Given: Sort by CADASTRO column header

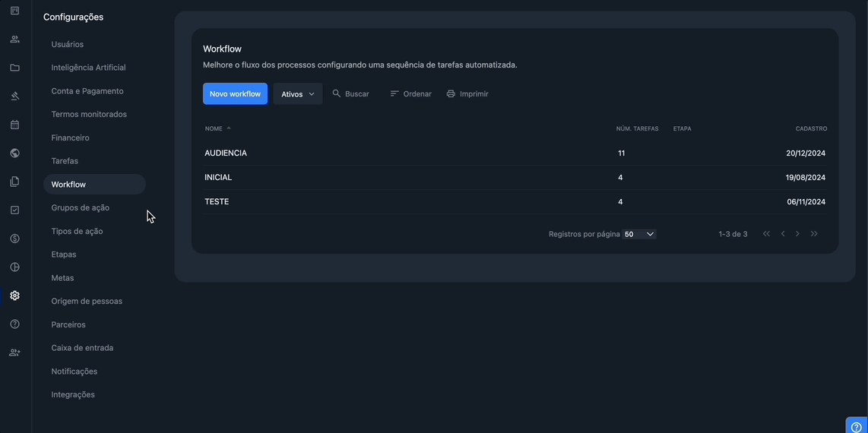Looking at the screenshot, I should point(812,128).
